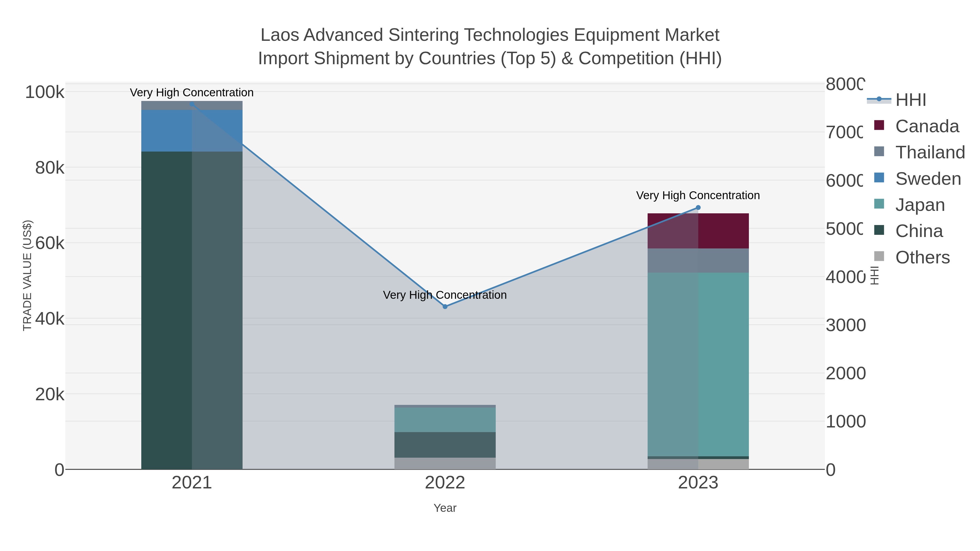Screen dimensions: 980x551
Task: Click the Year axis title
Action: pyautogui.click(x=445, y=508)
